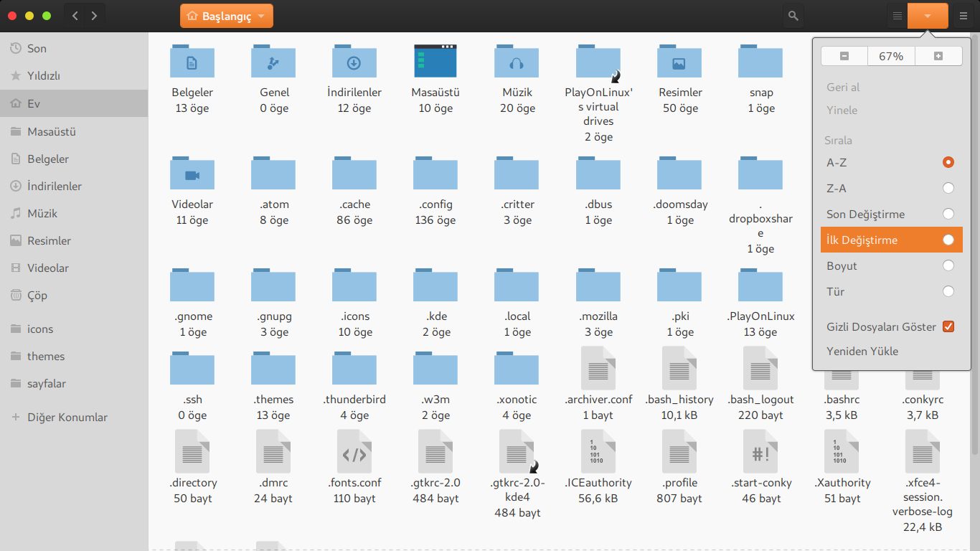Select the .ICEauthority binary file icon

click(598, 451)
